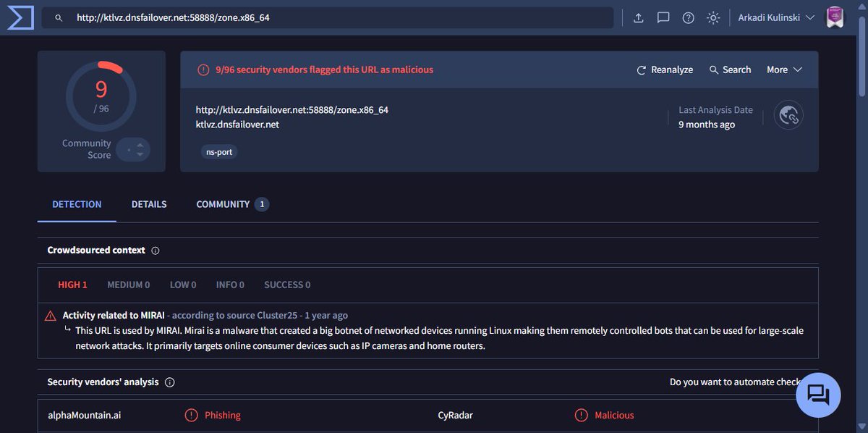Open VT Graph via the globe icon
Viewport: 868px width, 433px height.
coord(788,114)
